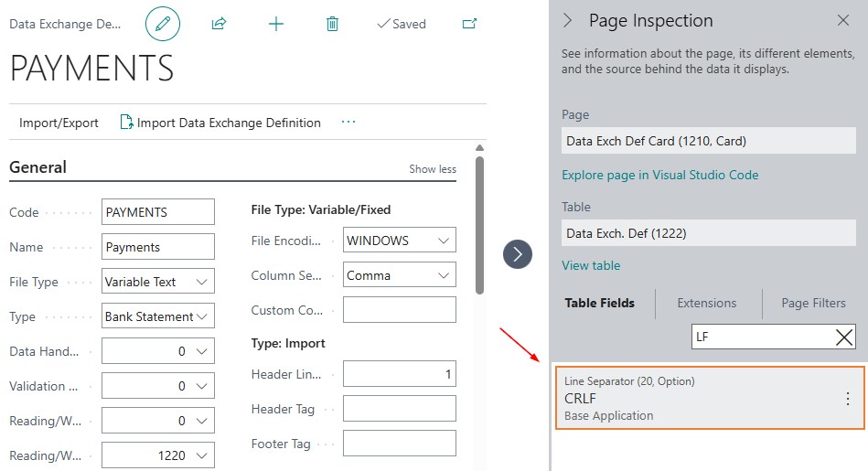Click the share icon in header
The height and width of the screenshot is (471, 868).
[220, 24]
